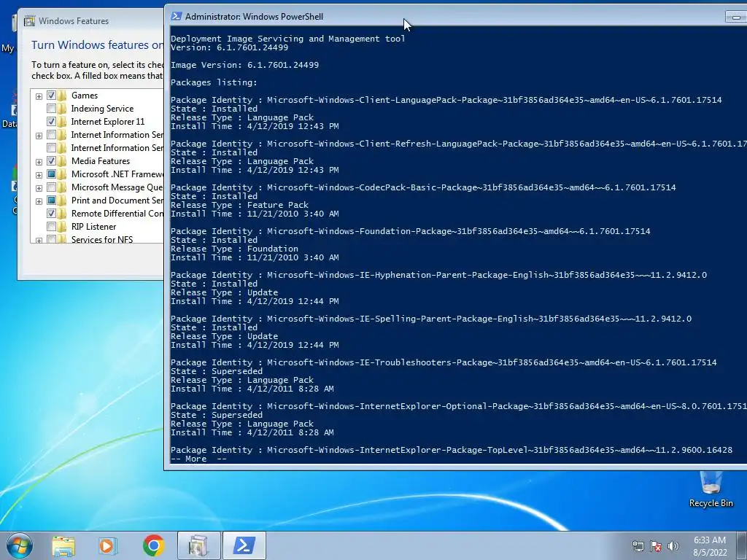Toggle Print and Document Services checkbox
747x560 pixels.
click(51, 200)
